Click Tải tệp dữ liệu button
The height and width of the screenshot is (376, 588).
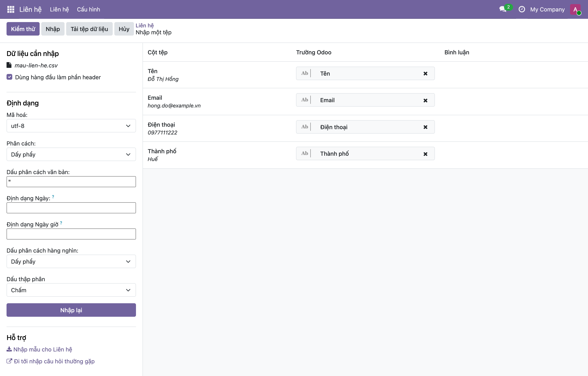[x=89, y=29]
